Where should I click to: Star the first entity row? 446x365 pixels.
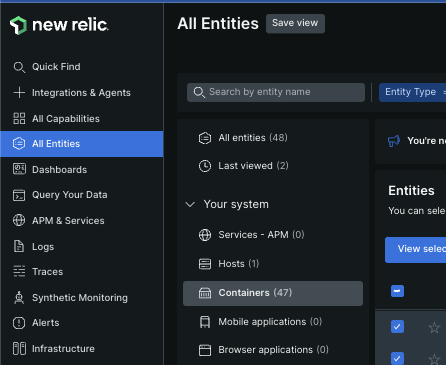tap(434, 327)
